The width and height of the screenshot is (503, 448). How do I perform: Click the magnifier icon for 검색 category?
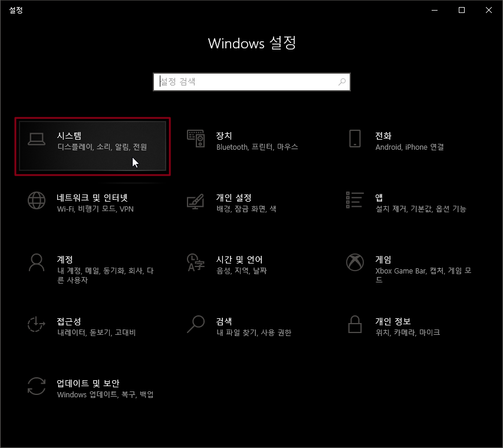tap(196, 324)
